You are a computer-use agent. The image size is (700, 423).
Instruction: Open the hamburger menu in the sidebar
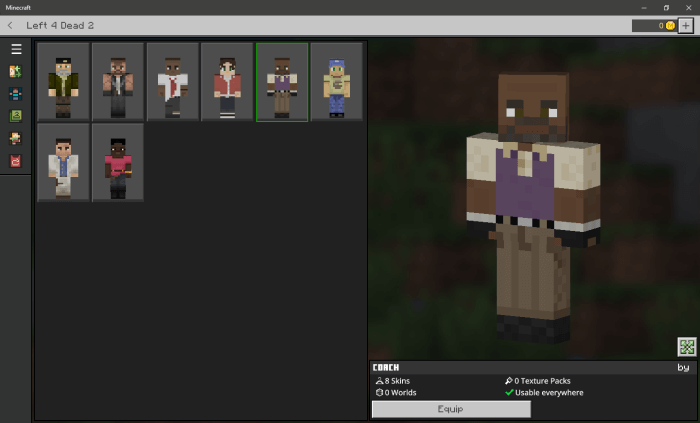[16, 49]
